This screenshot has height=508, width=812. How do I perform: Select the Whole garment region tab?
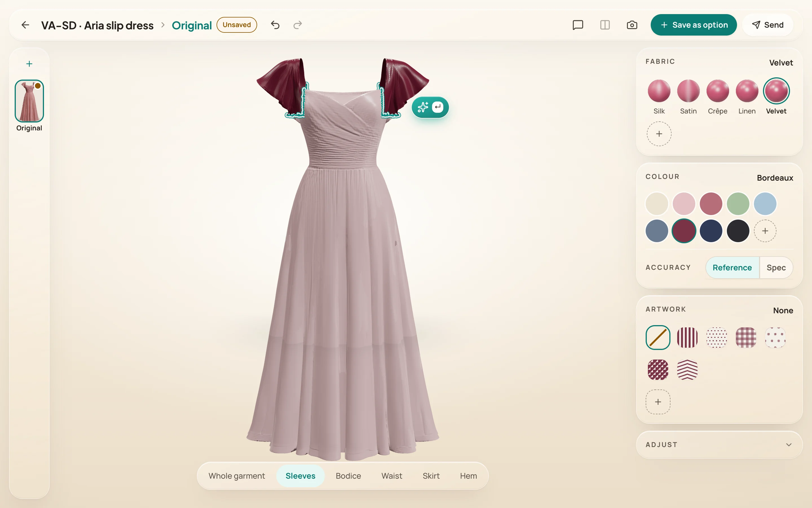click(x=237, y=476)
